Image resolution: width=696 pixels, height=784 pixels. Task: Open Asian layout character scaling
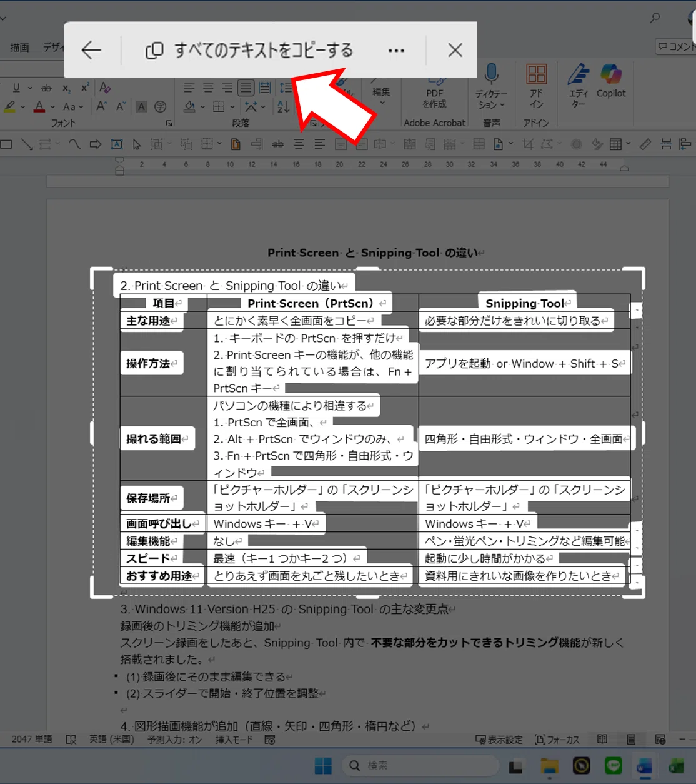(251, 107)
